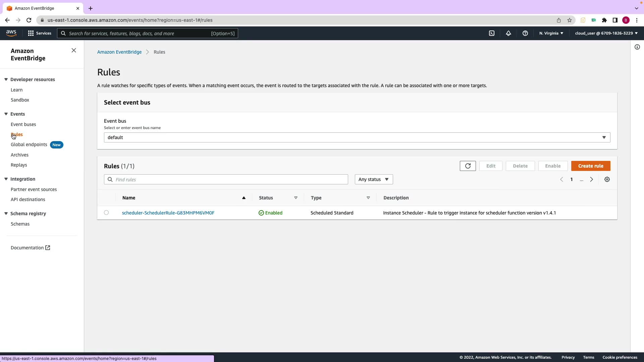
Task: Click the Create rule button
Action: (x=590, y=166)
